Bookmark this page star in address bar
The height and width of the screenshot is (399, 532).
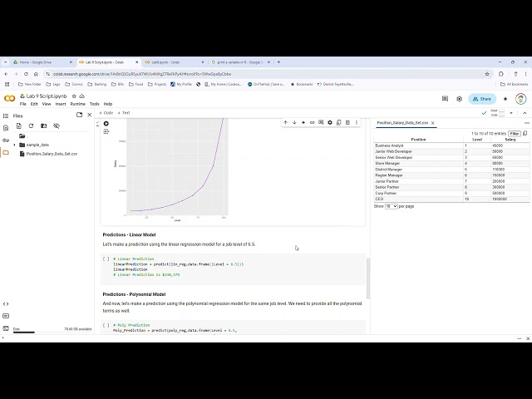click(487, 74)
